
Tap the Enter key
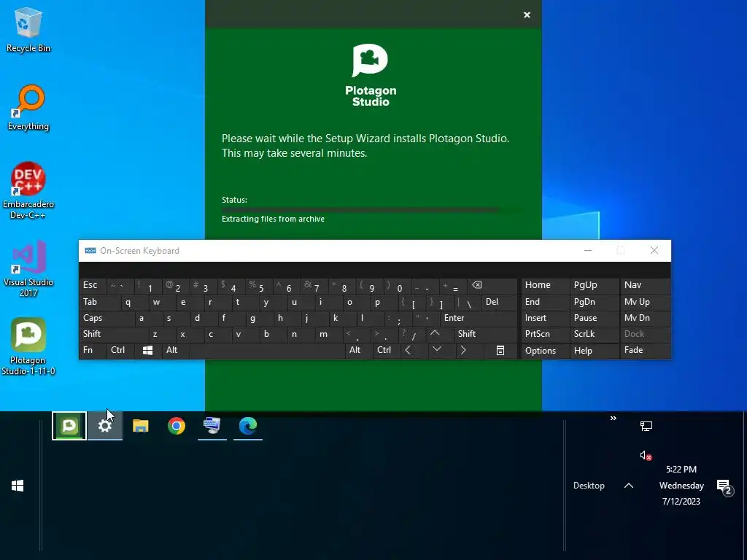[x=479, y=318]
